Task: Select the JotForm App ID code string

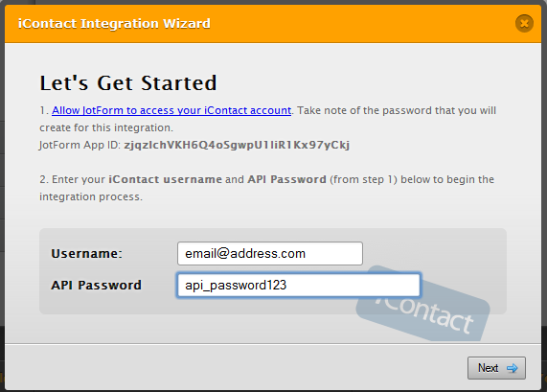Action: [237, 145]
